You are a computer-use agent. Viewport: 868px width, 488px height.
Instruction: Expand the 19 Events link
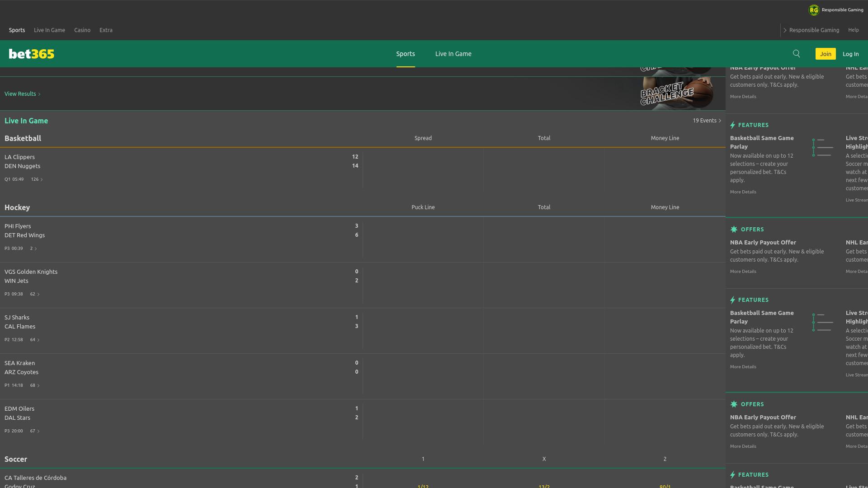point(707,121)
